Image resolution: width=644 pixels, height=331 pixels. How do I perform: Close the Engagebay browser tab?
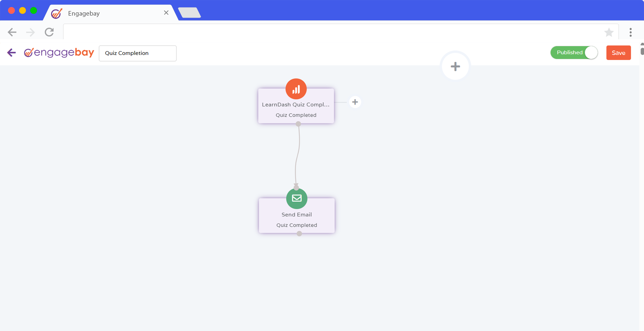click(x=166, y=13)
